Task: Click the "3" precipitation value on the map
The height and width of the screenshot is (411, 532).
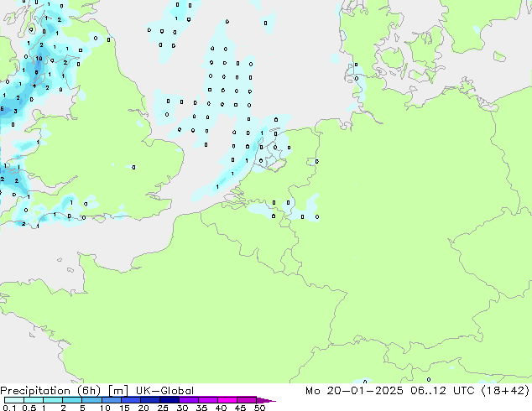Action: coord(16,111)
